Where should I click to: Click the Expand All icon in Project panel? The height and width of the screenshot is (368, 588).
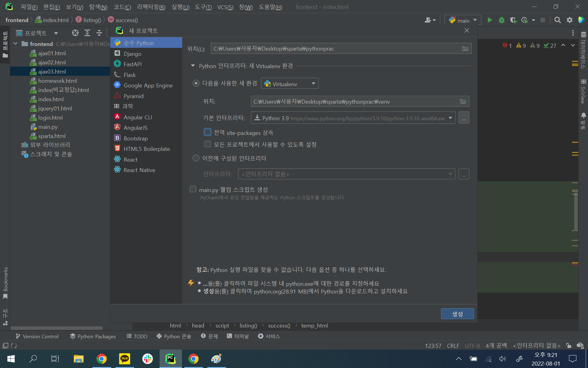87,33
